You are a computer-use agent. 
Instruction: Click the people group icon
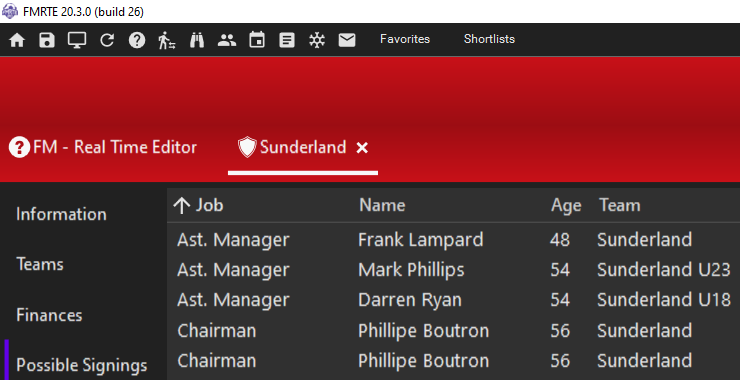coord(227,40)
